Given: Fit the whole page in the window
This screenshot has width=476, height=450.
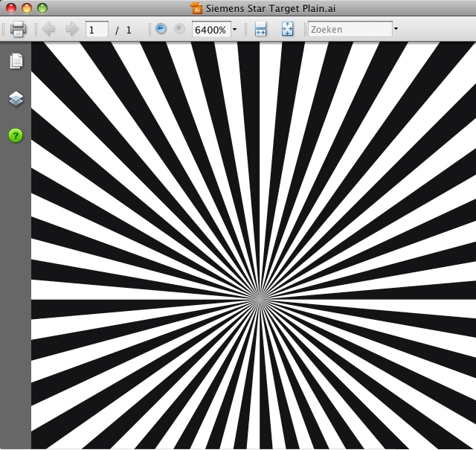Looking at the screenshot, I should coord(288,30).
